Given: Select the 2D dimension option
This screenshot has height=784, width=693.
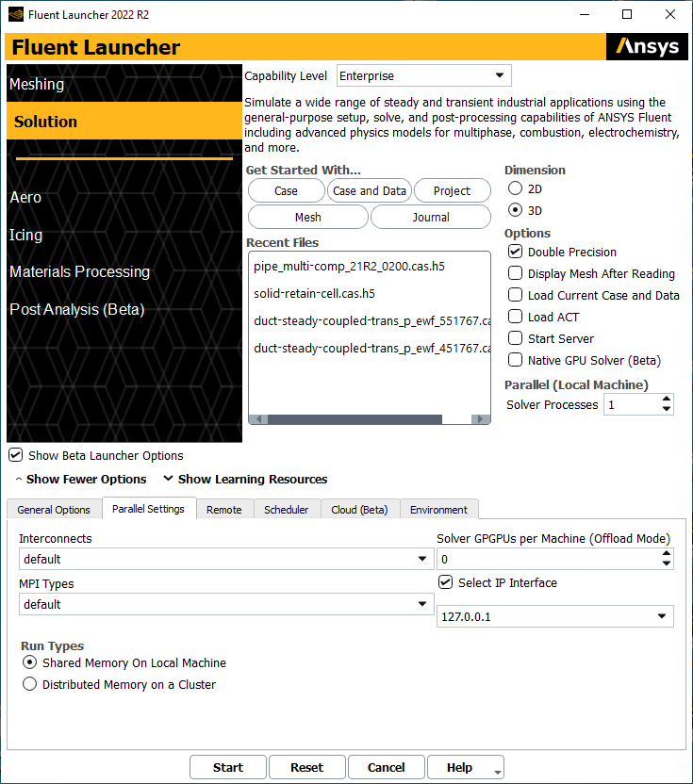Looking at the screenshot, I should point(515,188).
